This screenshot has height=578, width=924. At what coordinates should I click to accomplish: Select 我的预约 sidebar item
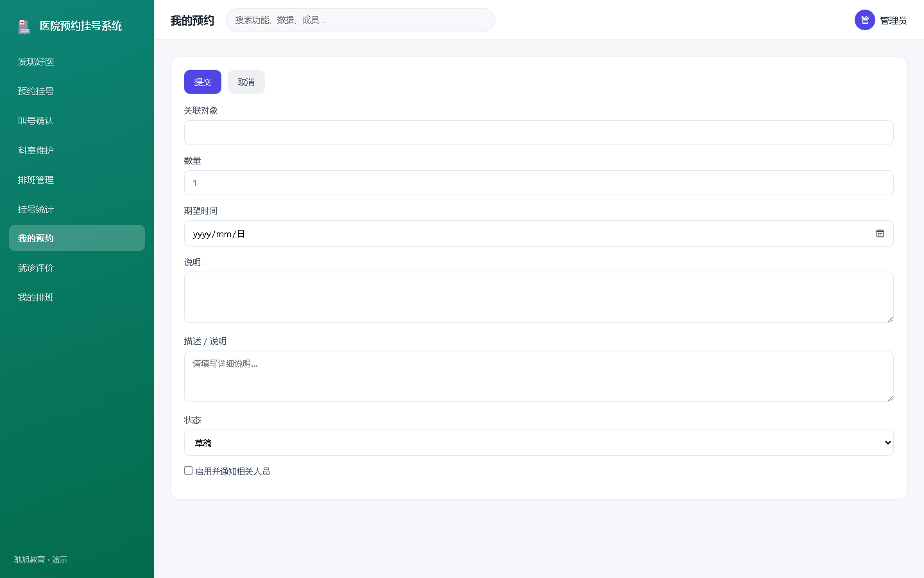coord(77,238)
